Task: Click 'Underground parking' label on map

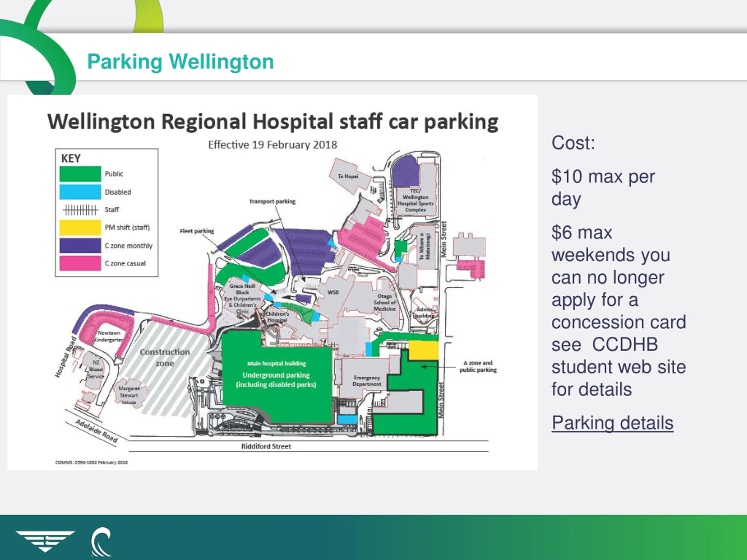Action: [x=276, y=375]
